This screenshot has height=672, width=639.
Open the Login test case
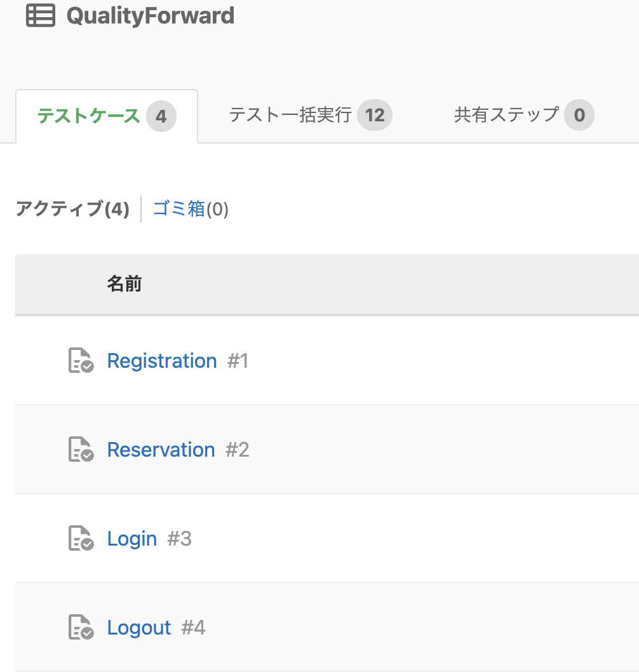(132, 539)
